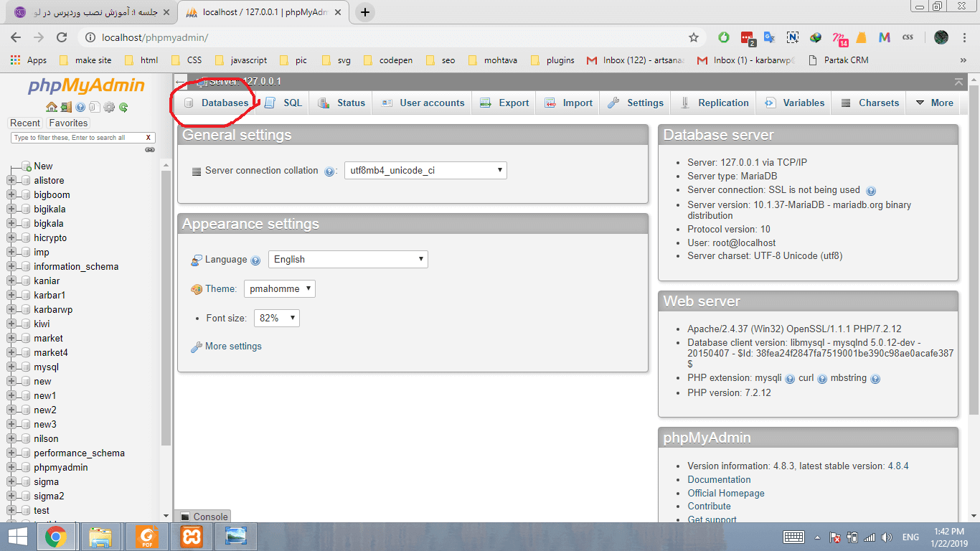
Task: Expand the mysql database node
Action: click(11, 367)
